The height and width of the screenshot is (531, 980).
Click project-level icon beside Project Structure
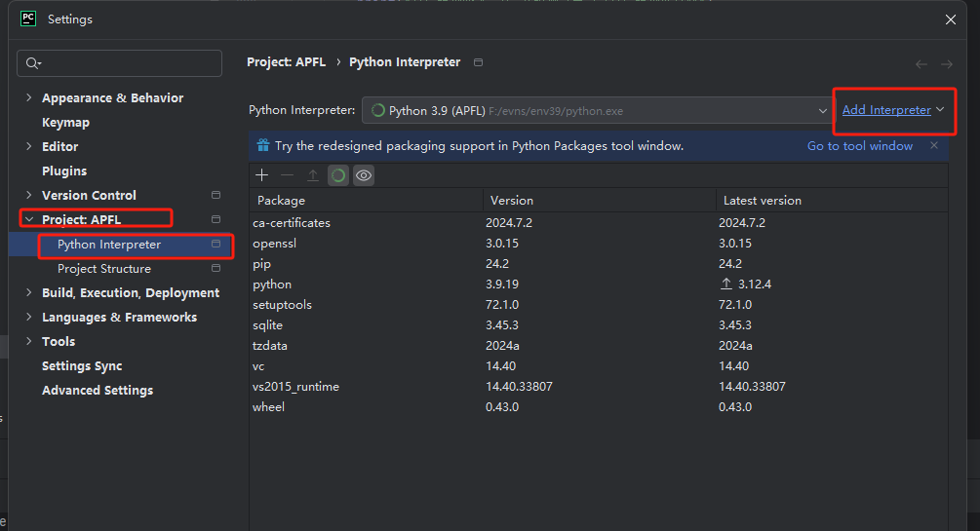click(216, 268)
